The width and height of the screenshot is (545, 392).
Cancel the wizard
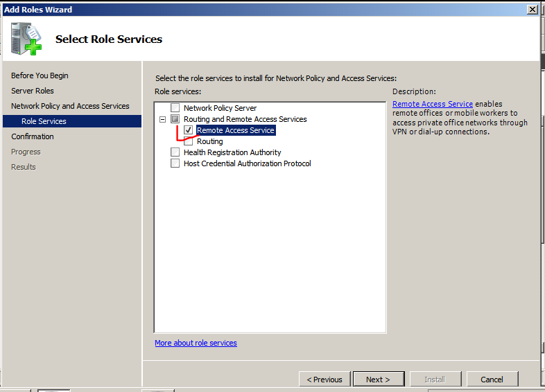(492, 380)
